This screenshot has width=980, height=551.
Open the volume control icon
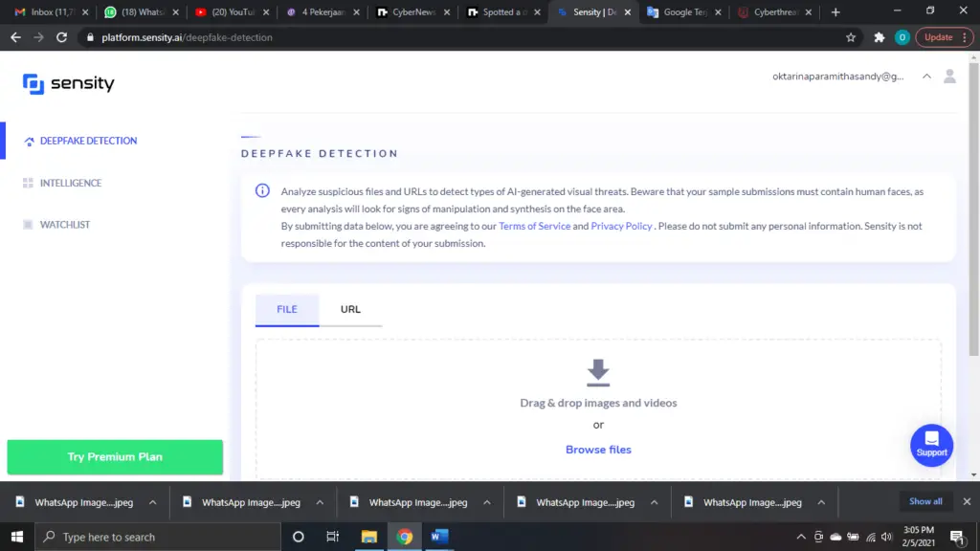point(886,537)
